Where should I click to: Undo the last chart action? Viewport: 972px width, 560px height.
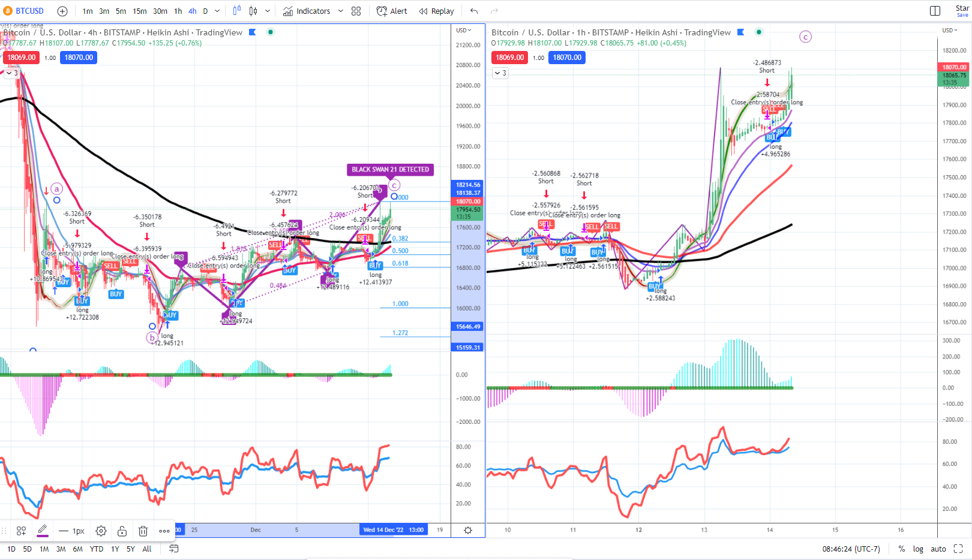(474, 11)
